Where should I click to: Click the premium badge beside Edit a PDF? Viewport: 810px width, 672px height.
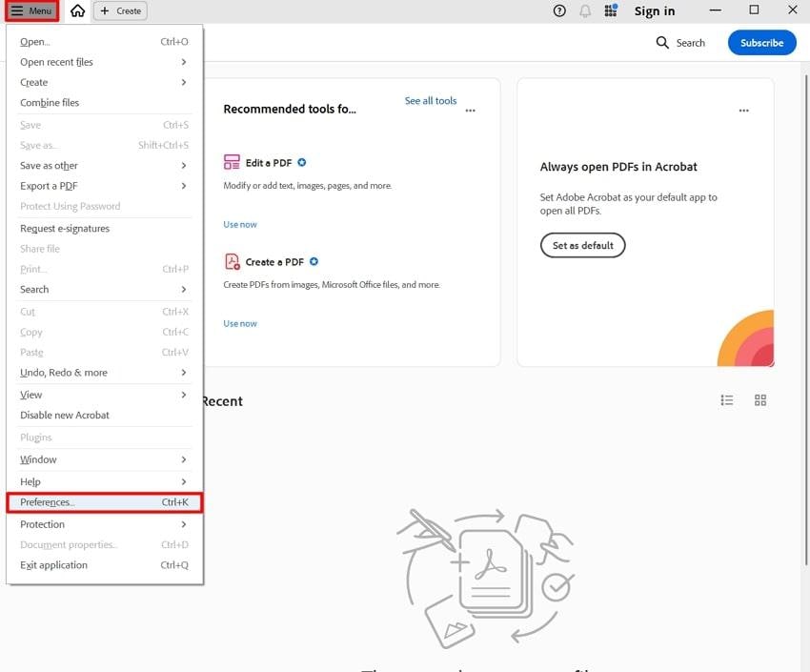pyautogui.click(x=301, y=162)
